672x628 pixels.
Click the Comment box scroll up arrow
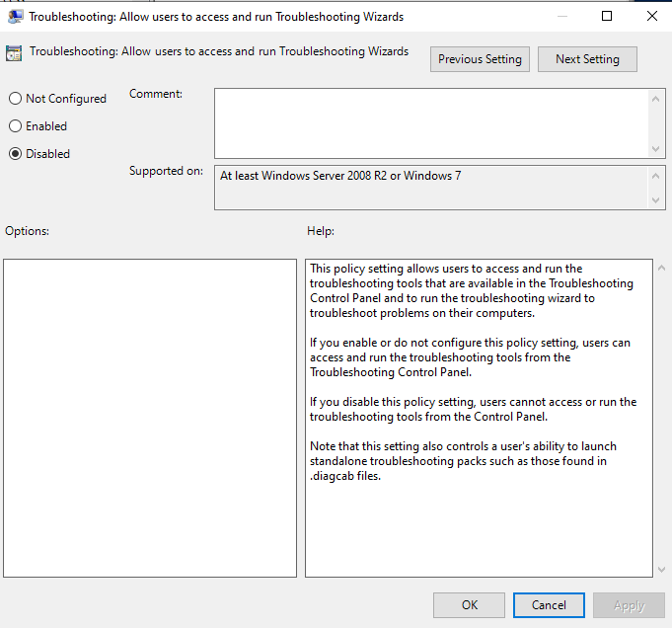[x=655, y=99]
